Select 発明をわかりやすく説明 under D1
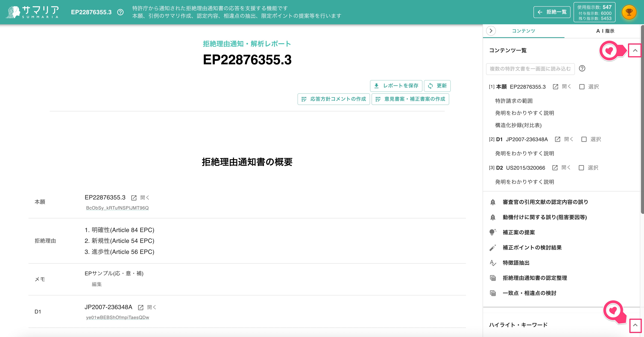The width and height of the screenshot is (644, 337). click(525, 153)
